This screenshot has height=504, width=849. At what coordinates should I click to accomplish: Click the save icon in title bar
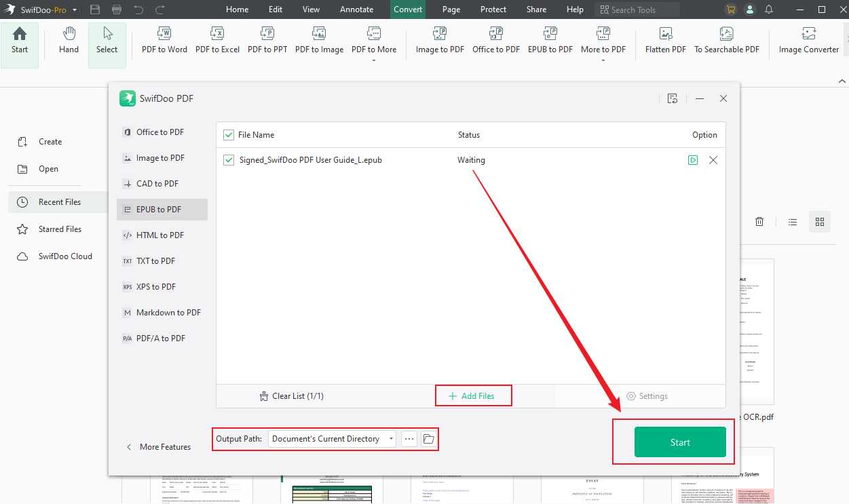pos(95,9)
